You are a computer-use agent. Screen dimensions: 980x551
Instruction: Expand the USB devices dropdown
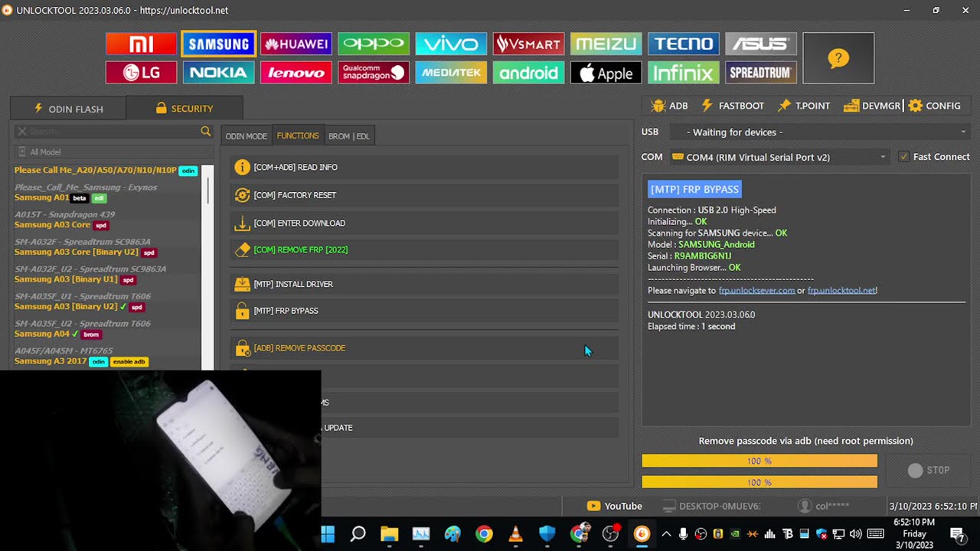click(x=820, y=132)
